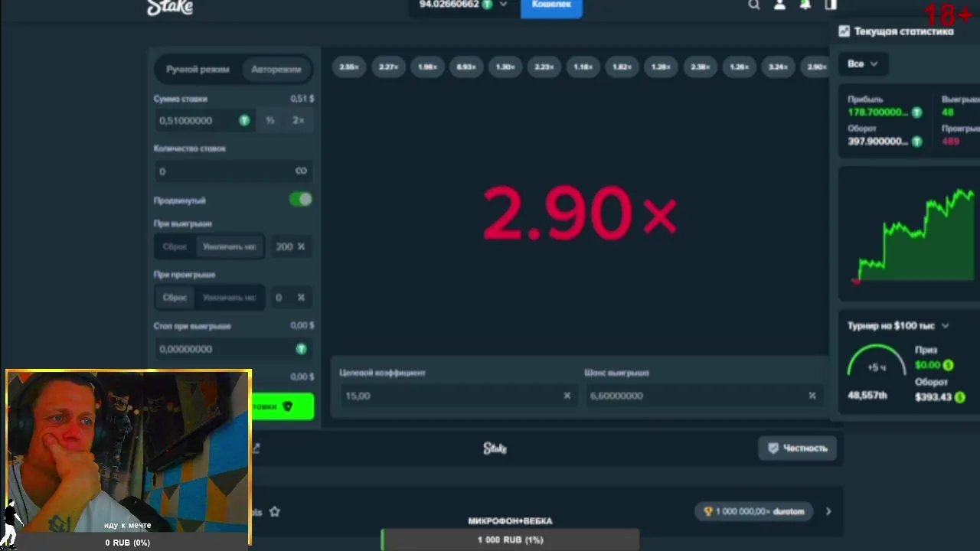Viewport: 980px width, 551px height.
Task: Click currency icon in bet amount field
Action: [x=244, y=120]
